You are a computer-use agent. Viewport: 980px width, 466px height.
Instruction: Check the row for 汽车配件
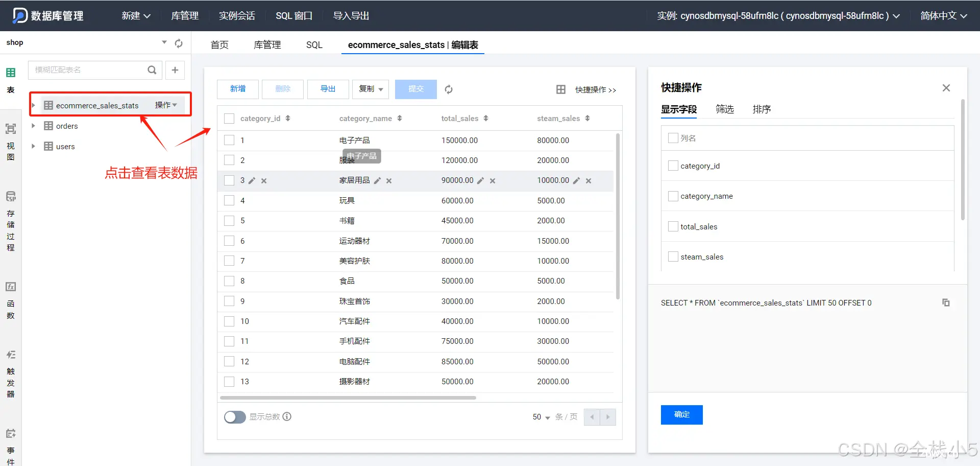pos(229,321)
